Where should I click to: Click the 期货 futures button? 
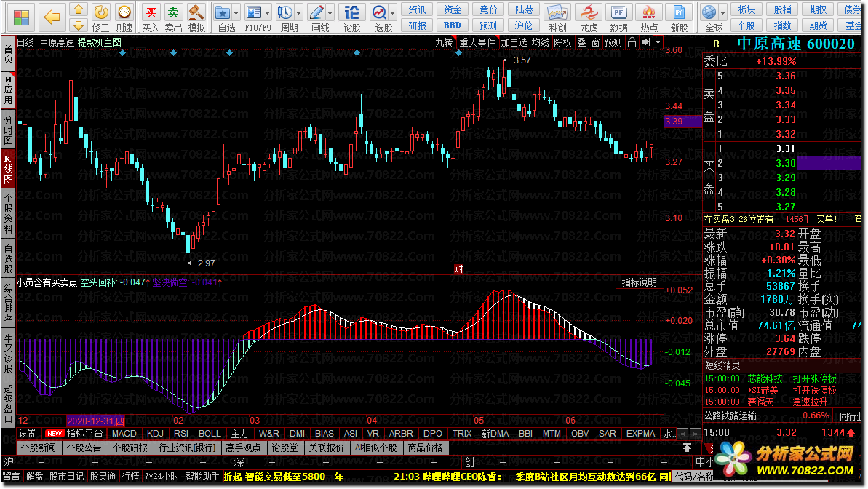[x=819, y=25]
